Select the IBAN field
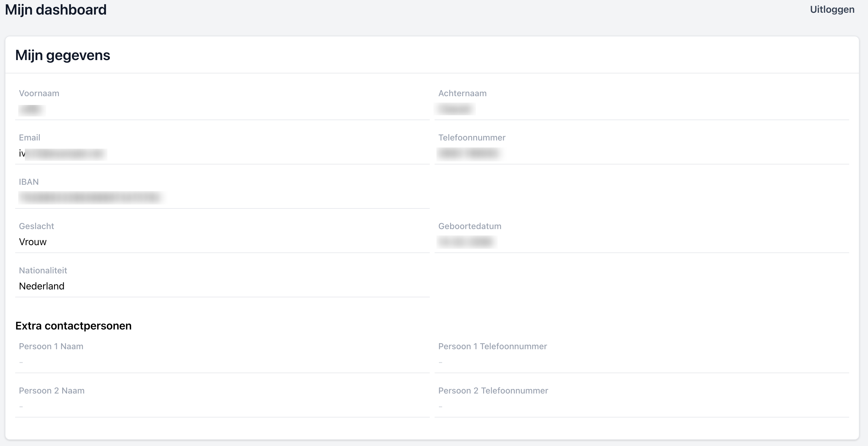The image size is (868, 446). (222, 198)
